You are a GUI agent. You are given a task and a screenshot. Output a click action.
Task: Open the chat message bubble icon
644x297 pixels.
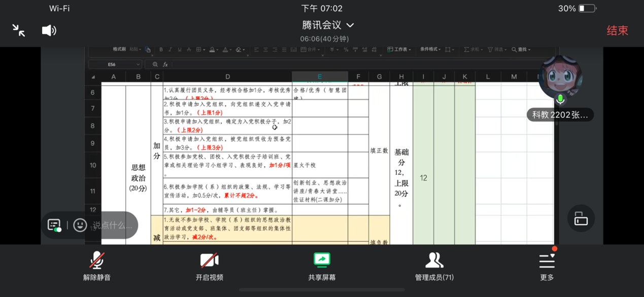click(x=54, y=225)
